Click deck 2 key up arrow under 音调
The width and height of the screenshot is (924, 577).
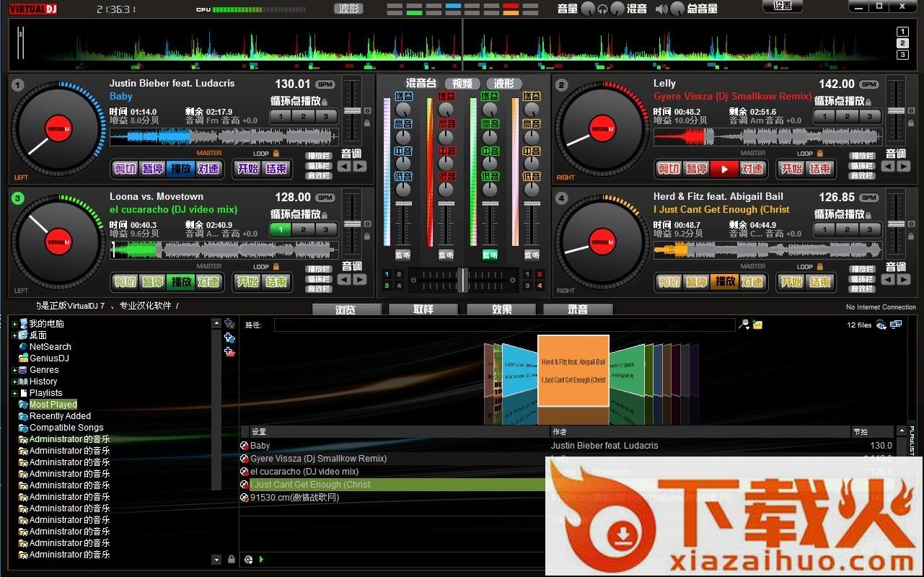[903, 167]
